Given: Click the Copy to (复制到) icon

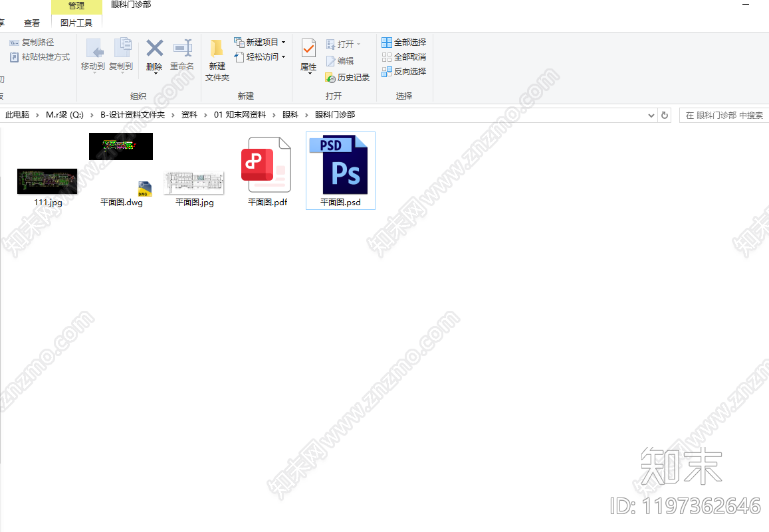Looking at the screenshot, I should point(121,48).
